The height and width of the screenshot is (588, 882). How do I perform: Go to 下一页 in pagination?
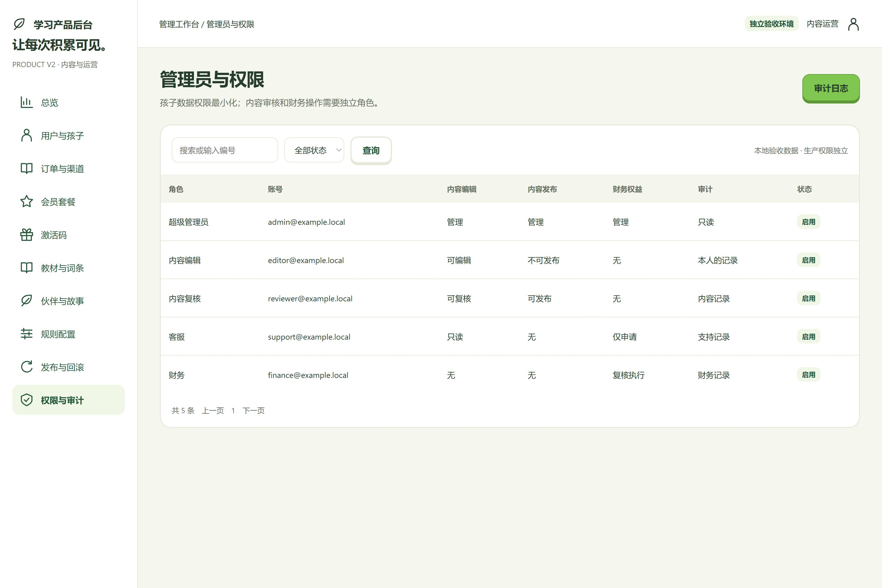point(254,410)
